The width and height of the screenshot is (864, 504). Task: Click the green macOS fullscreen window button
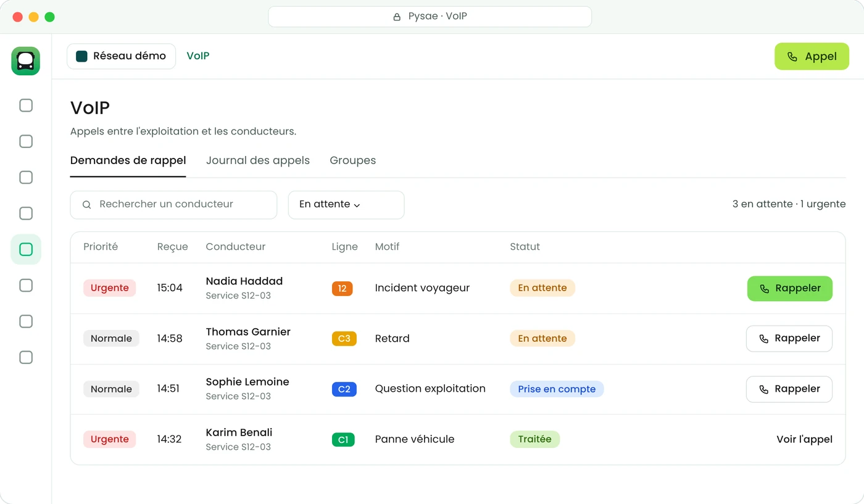click(50, 17)
